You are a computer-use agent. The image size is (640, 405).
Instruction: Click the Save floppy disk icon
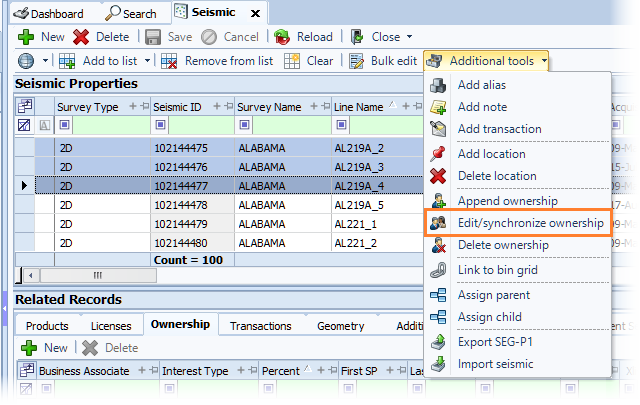tap(153, 37)
